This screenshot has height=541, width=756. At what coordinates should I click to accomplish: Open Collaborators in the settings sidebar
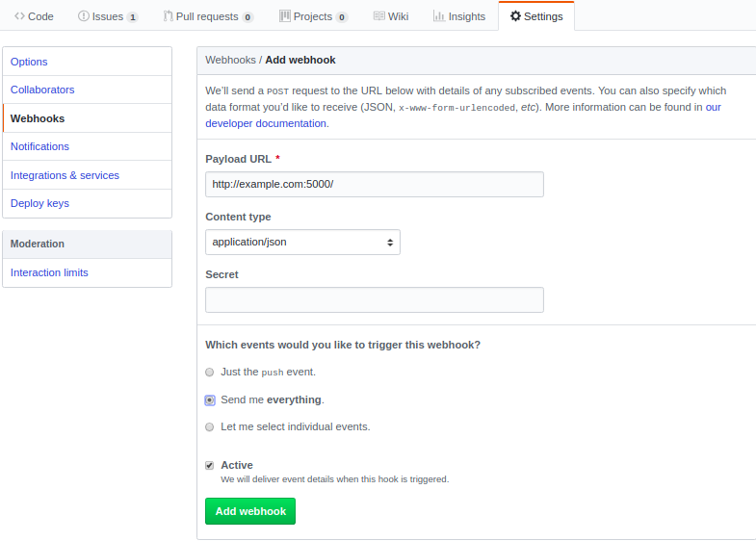tap(42, 90)
